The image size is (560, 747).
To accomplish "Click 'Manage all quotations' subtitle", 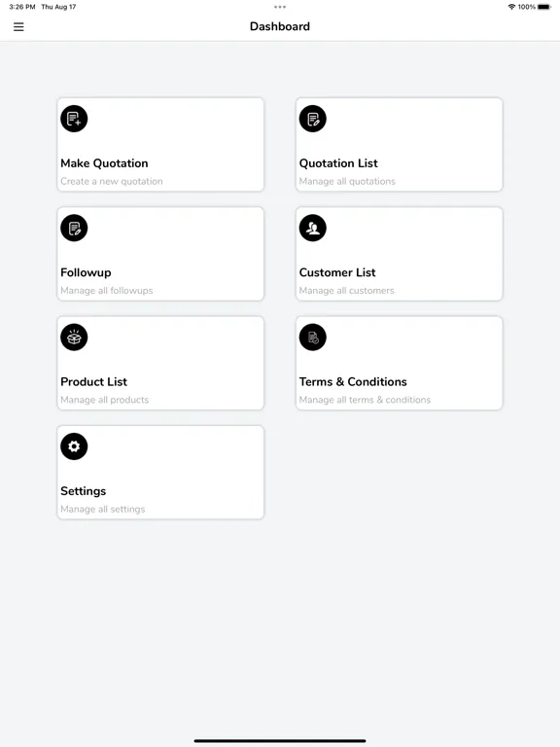I will tap(347, 182).
